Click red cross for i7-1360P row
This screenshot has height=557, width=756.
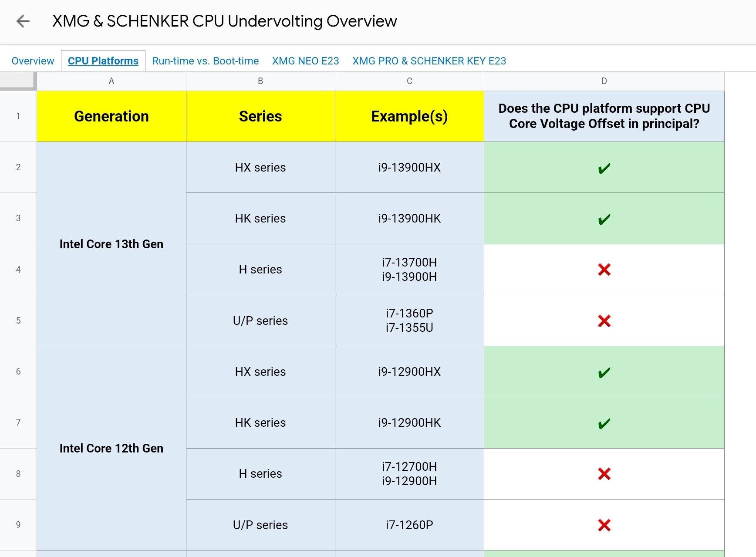604,321
